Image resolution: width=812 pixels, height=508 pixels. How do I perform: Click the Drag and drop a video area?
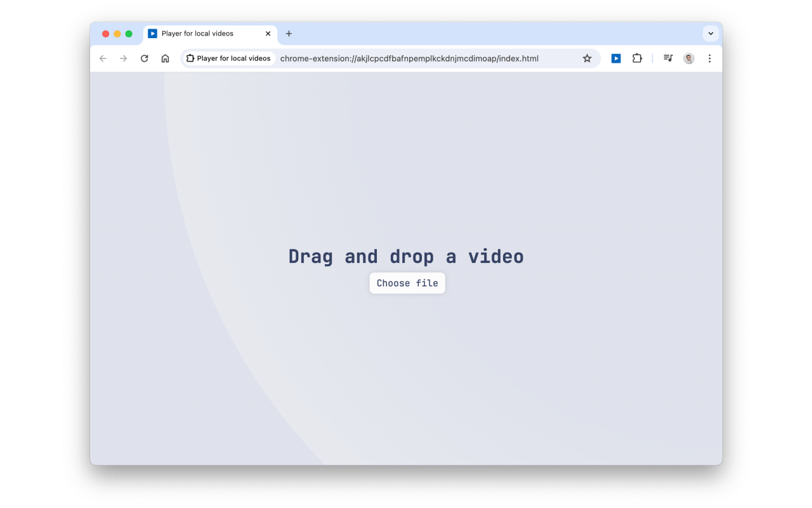click(x=406, y=256)
